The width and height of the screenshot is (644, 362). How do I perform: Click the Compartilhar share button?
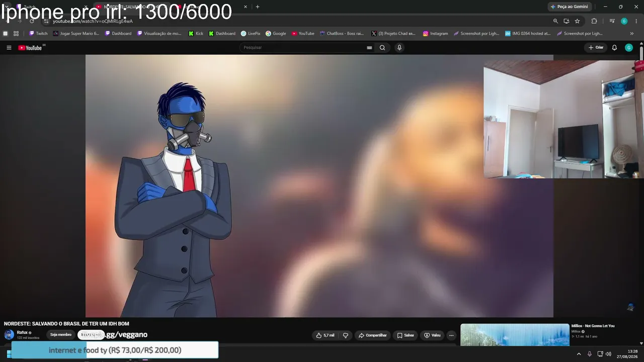point(372,335)
